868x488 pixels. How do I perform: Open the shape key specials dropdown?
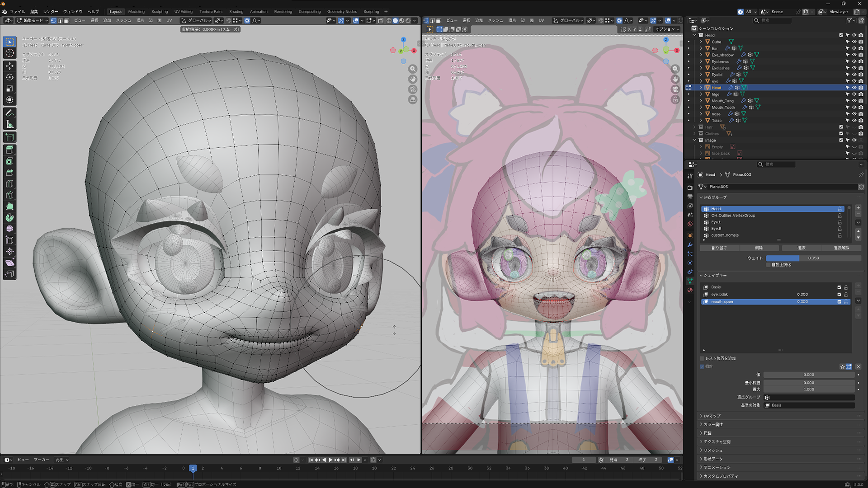click(858, 301)
